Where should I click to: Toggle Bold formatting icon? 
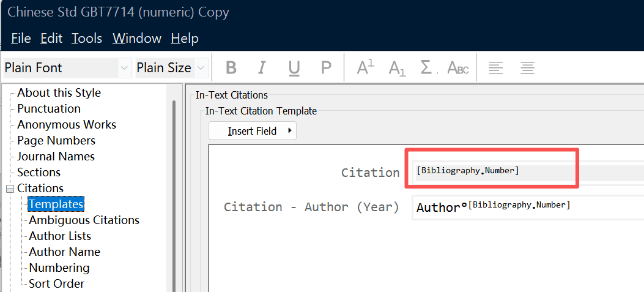click(231, 67)
